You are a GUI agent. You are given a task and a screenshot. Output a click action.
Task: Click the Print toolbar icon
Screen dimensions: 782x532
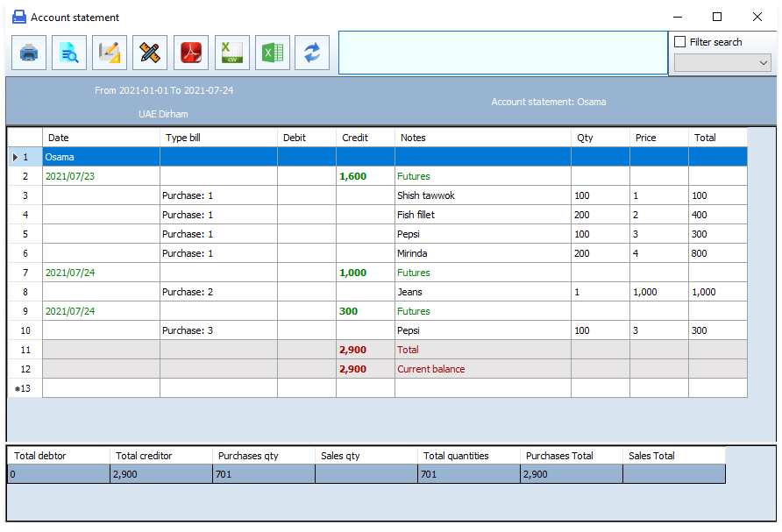29,53
